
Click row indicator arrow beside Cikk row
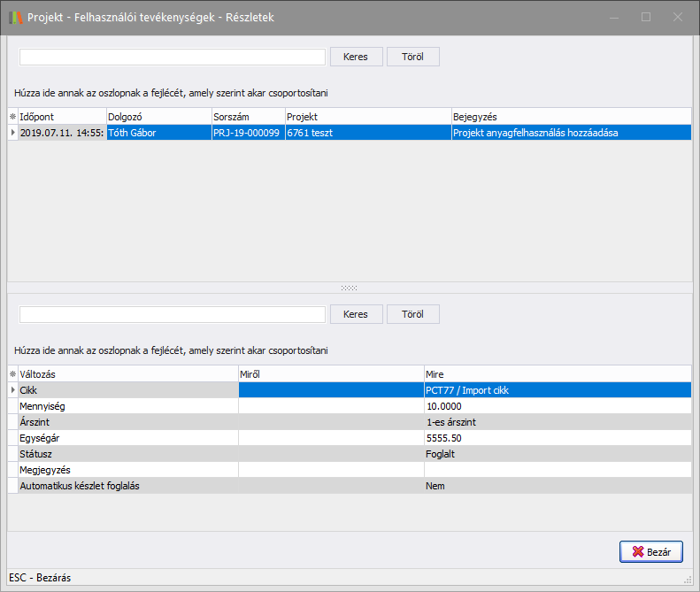(12, 390)
